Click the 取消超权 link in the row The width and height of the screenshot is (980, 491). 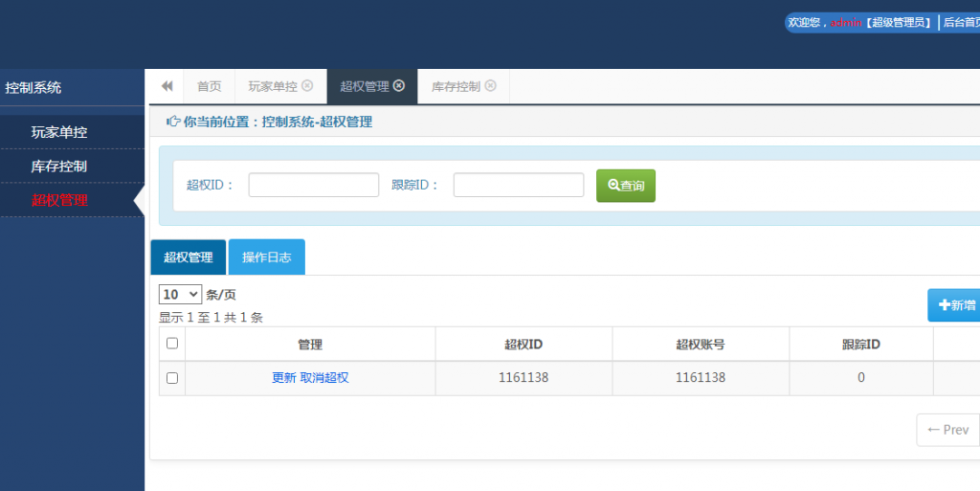point(324,378)
